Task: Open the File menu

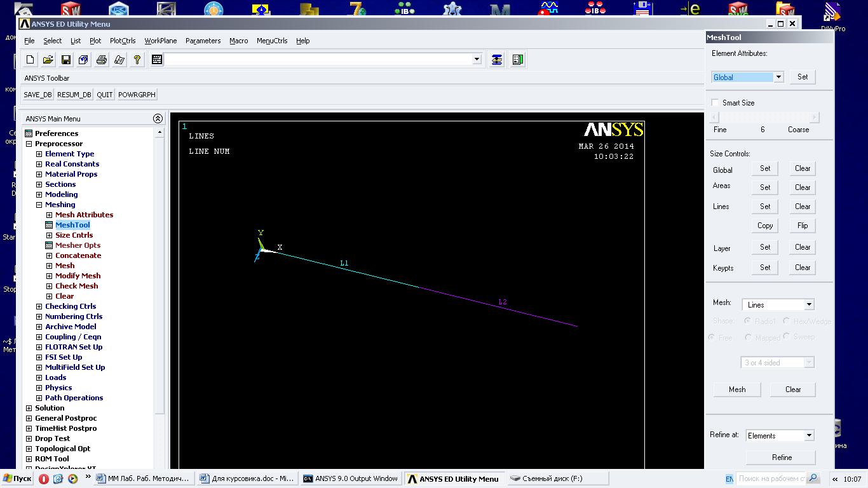Action: pos(29,41)
